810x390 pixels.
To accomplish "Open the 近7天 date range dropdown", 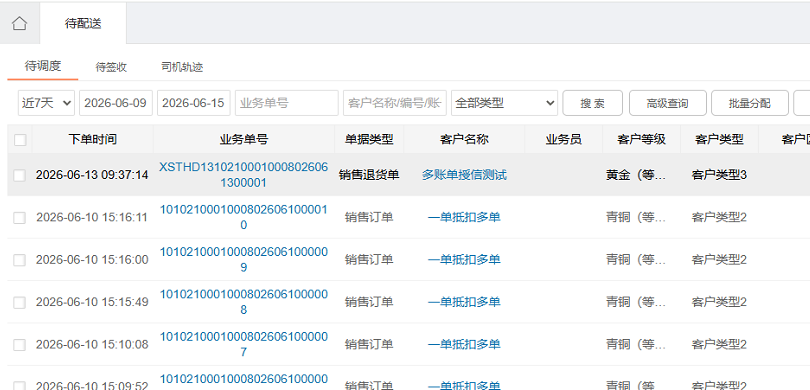I will (x=46, y=103).
